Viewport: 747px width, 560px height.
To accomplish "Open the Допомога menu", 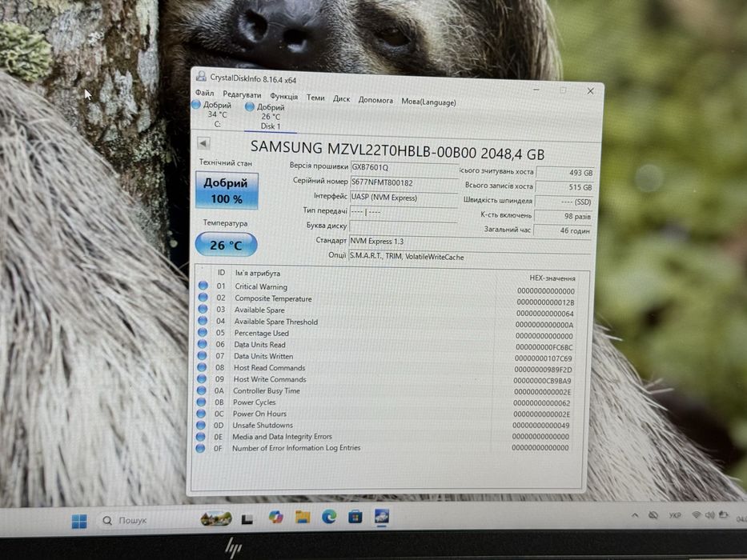I will (376, 101).
